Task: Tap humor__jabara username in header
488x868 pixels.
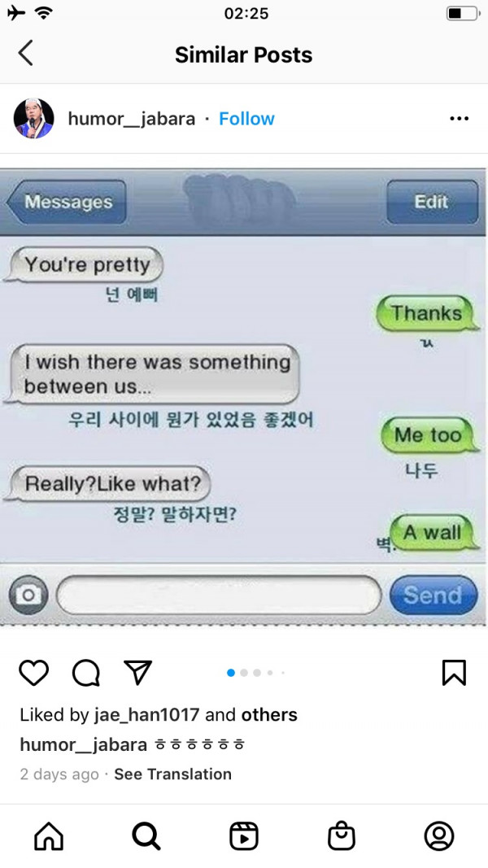Action: pos(132,119)
